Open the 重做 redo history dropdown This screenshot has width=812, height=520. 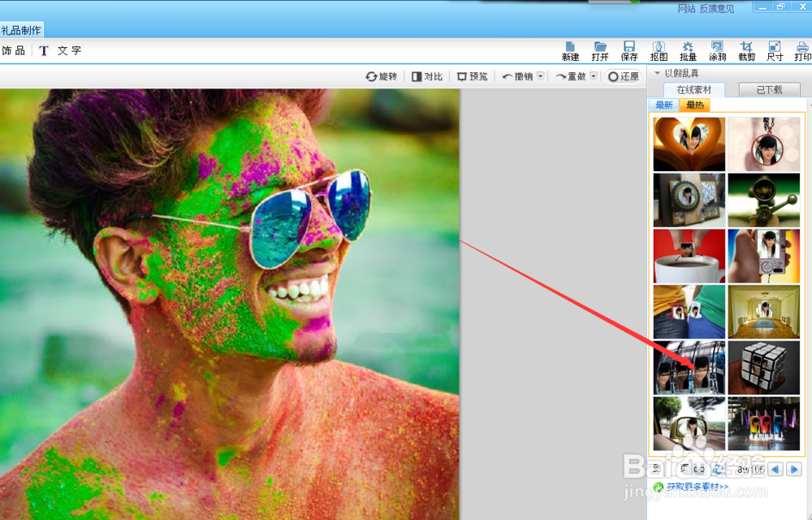click(594, 76)
